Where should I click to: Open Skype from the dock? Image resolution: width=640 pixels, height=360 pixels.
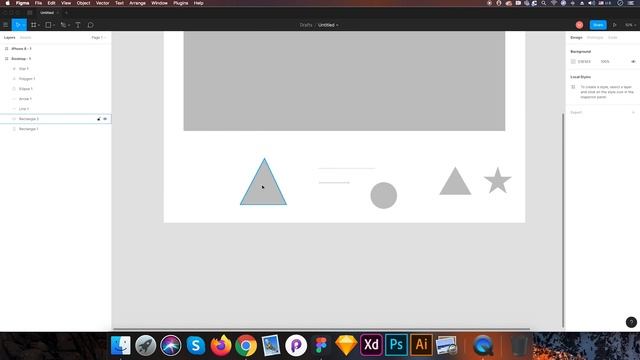[196, 345]
